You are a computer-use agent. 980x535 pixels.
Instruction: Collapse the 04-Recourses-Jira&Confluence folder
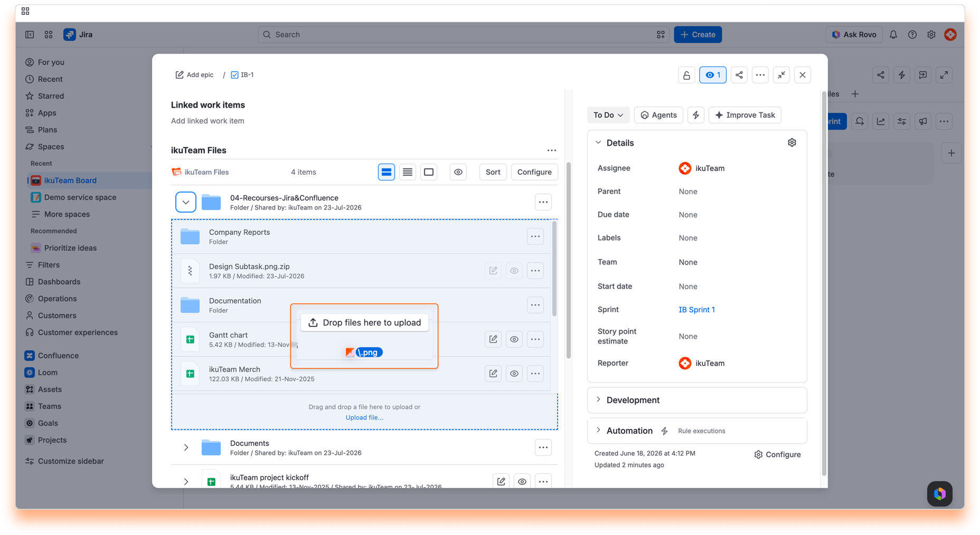(x=185, y=202)
